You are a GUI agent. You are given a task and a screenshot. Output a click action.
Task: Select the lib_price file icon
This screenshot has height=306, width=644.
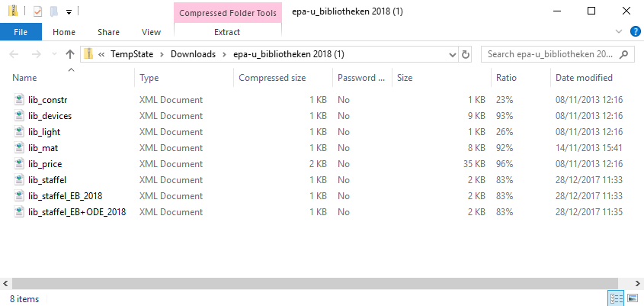pyautogui.click(x=19, y=164)
